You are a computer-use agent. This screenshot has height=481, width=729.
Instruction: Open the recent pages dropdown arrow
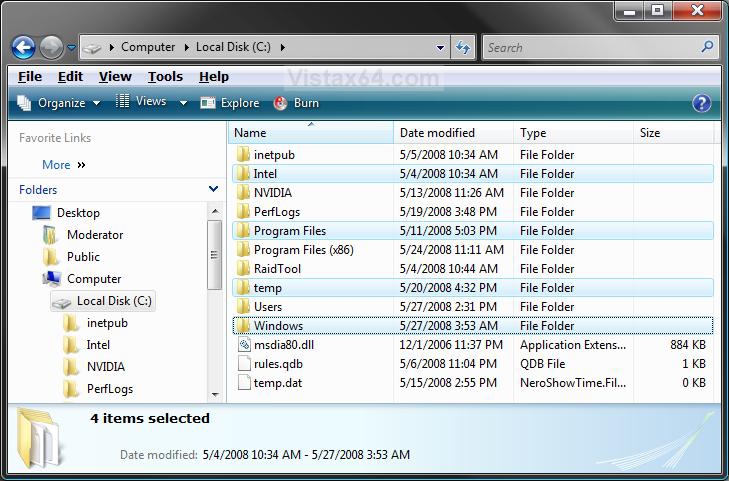pos(71,47)
